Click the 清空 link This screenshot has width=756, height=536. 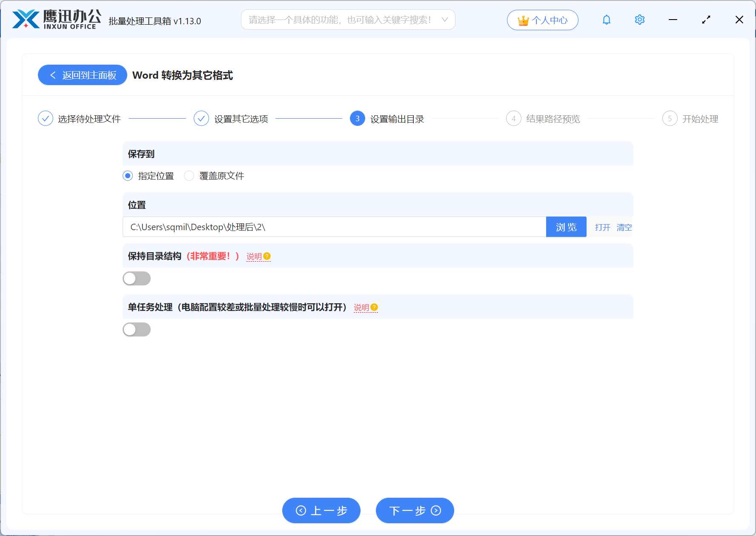[624, 227]
